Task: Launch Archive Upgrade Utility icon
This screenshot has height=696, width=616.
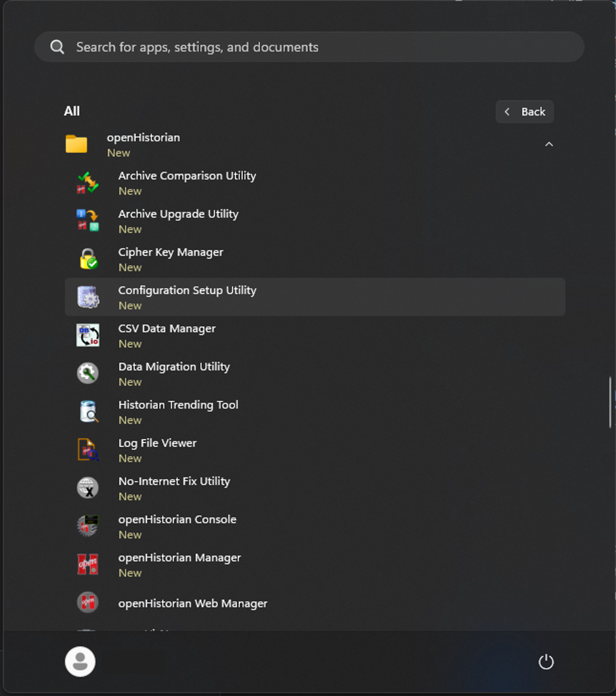Action: (x=88, y=221)
